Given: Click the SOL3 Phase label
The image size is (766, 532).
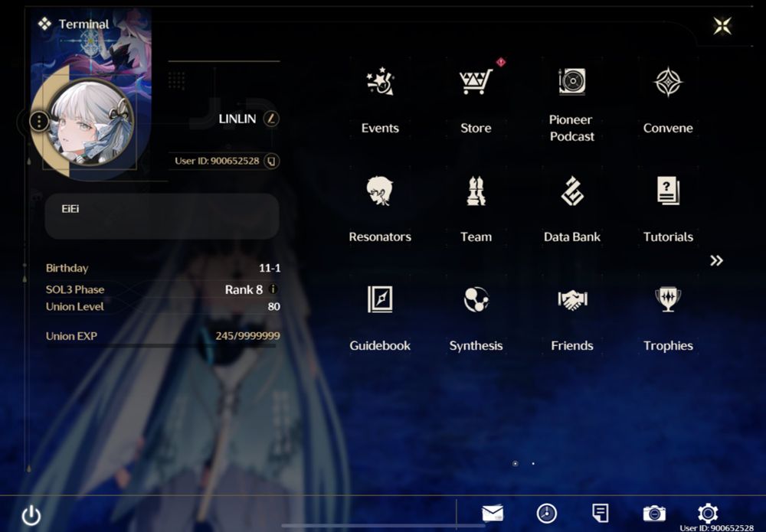Looking at the screenshot, I should [x=75, y=289].
